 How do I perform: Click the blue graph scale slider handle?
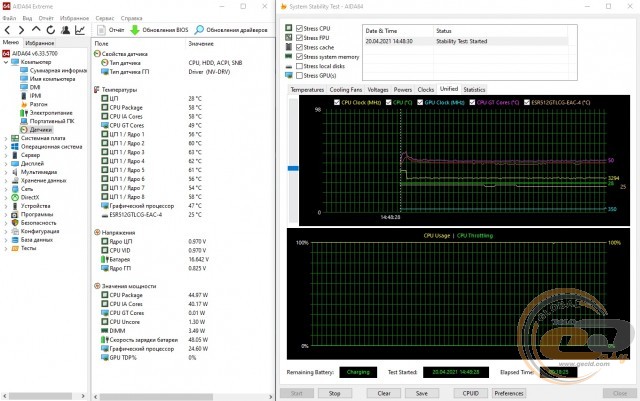293,168
